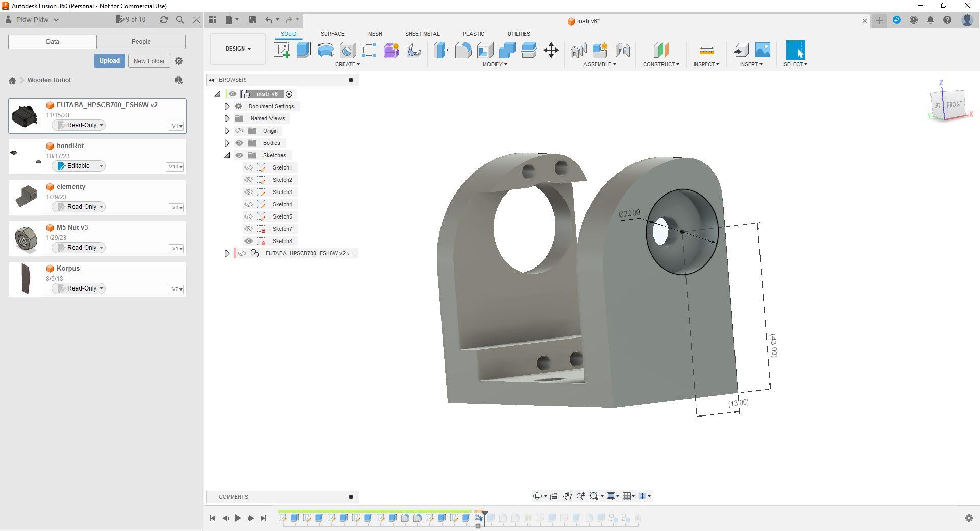The width and height of the screenshot is (980, 531).
Task: Toggle visibility of Sketch1
Action: click(249, 167)
